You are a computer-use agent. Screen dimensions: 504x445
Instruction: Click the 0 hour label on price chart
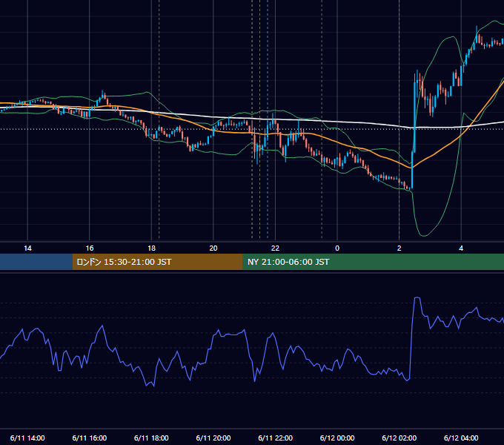[337, 248]
